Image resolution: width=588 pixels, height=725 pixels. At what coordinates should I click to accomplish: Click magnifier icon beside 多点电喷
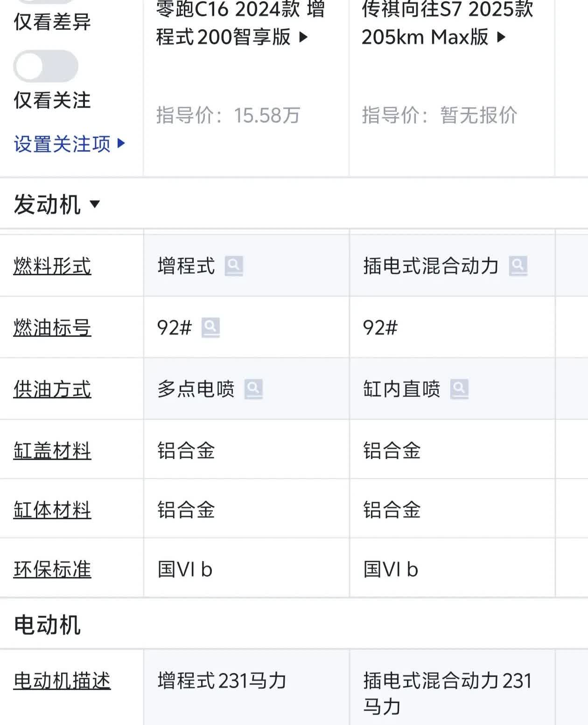point(253,389)
